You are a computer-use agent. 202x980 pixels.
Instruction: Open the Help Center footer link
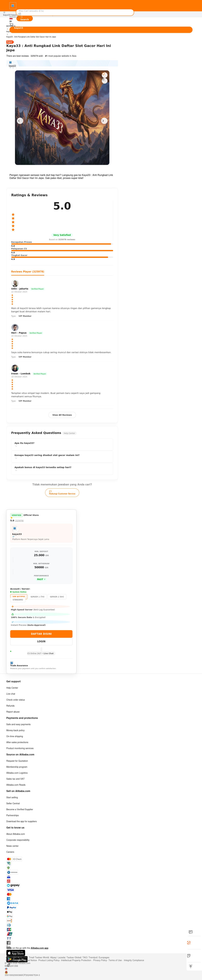(x=12, y=688)
